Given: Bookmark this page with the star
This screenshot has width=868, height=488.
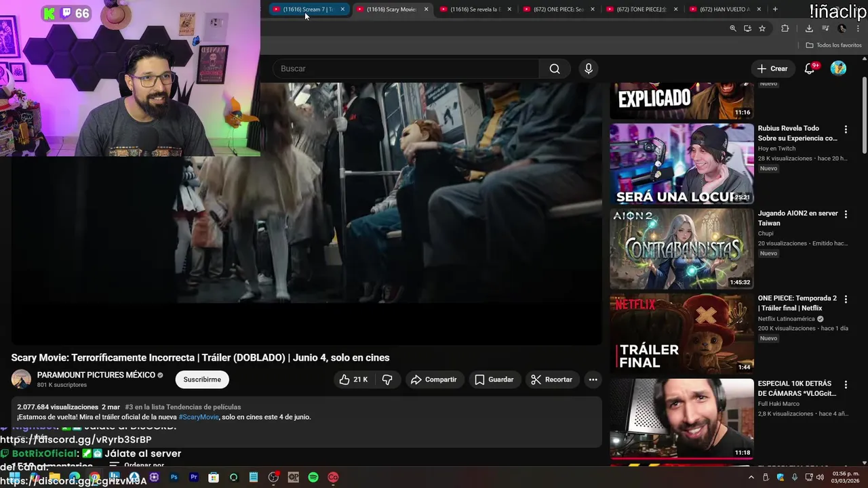Looking at the screenshot, I should coord(762,28).
